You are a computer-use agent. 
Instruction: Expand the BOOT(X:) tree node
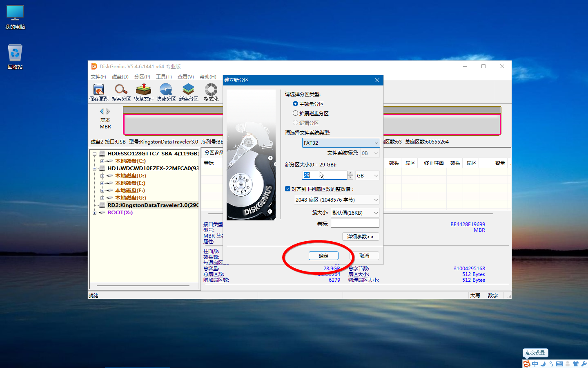[x=94, y=213]
